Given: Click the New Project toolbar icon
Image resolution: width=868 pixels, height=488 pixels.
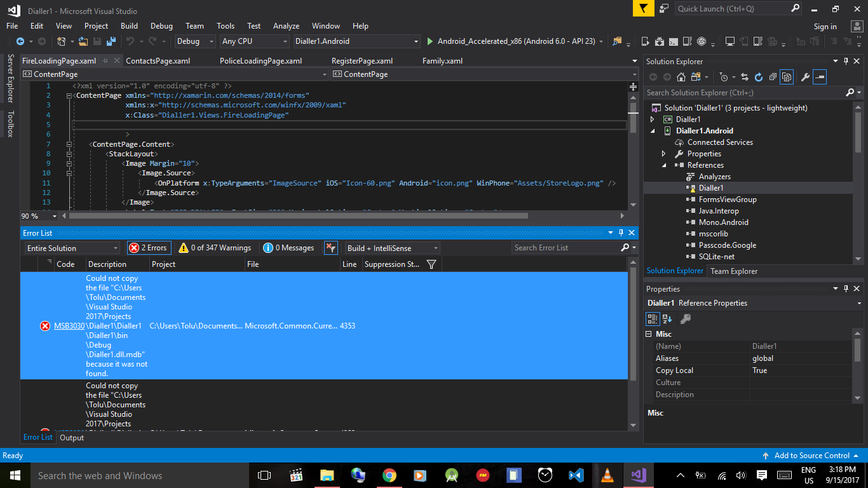Looking at the screenshot, I should click(x=62, y=41).
